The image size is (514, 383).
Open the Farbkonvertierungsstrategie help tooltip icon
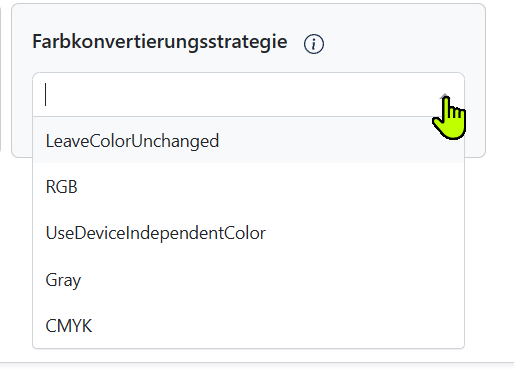point(314,44)
